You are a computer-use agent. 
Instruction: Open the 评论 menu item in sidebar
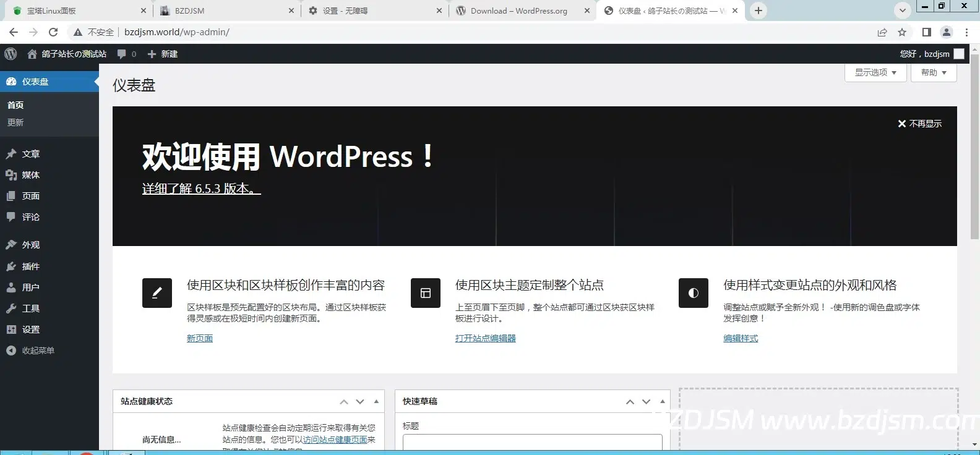point(49,217)
